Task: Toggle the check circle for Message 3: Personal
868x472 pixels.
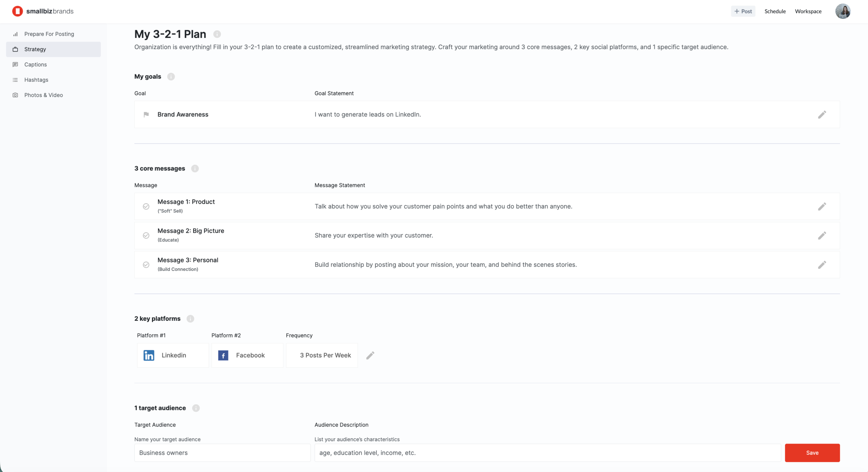Action: (146, 265)
